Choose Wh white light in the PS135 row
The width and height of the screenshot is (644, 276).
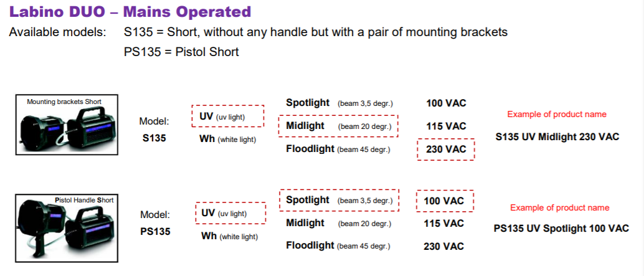(x=229, y=236)
